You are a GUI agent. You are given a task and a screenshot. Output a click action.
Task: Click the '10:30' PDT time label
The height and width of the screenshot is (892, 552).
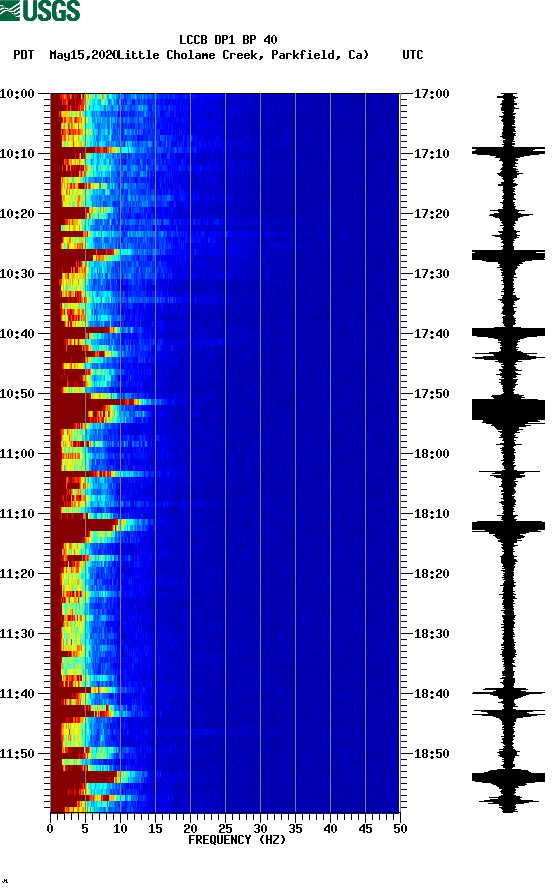[x=17, y=274]
